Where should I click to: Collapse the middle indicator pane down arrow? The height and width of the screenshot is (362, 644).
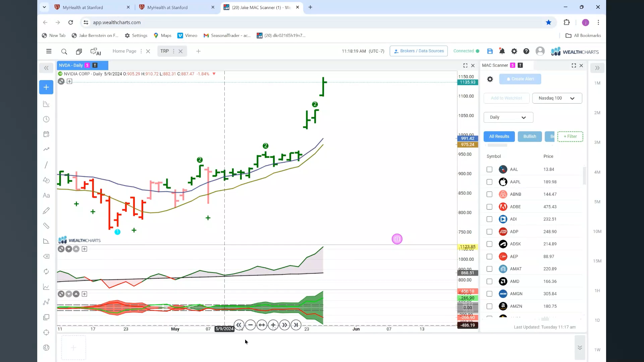[68, 249]
